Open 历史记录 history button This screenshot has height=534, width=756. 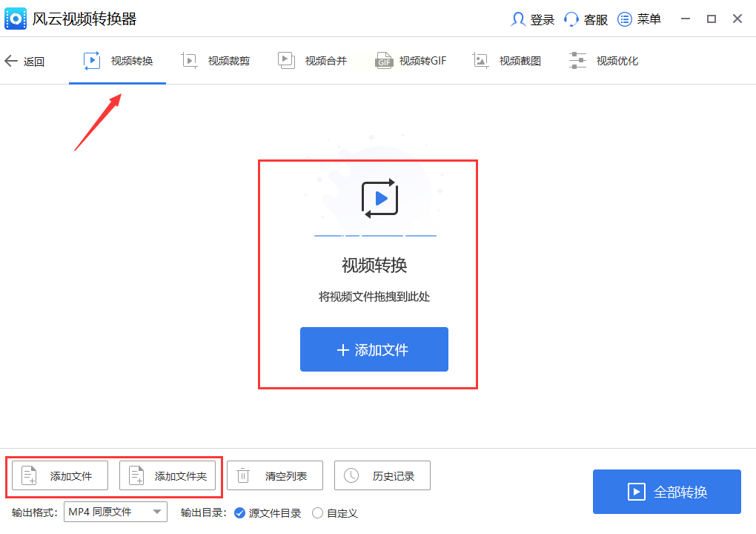tap(382, 475)
